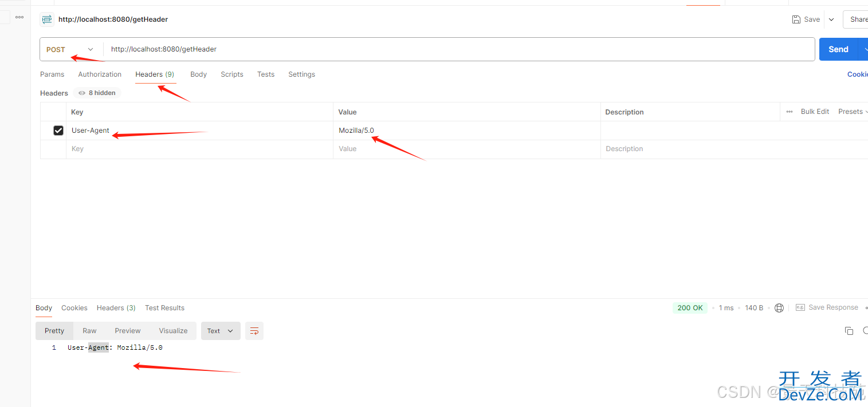Select the Headers (9) request tab
The width and height of the screenshot is (868, 407).
[x=155, y=74]
